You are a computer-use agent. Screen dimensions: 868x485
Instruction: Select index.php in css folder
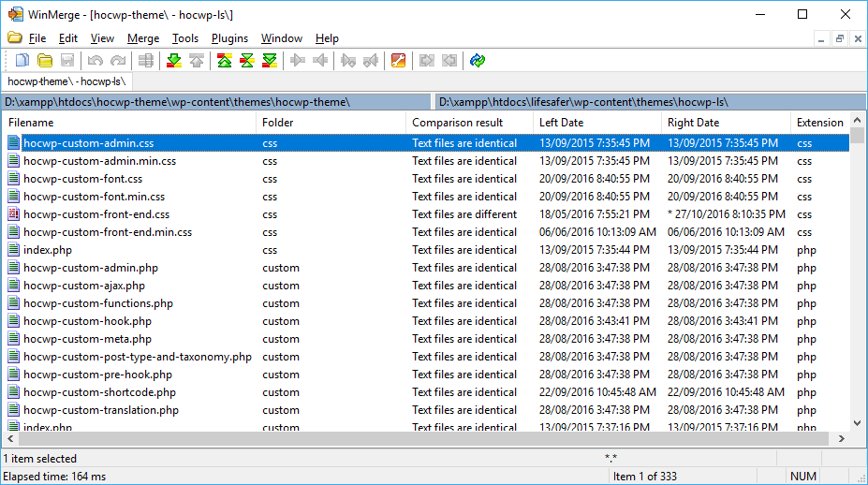click(x=48, y=250)
